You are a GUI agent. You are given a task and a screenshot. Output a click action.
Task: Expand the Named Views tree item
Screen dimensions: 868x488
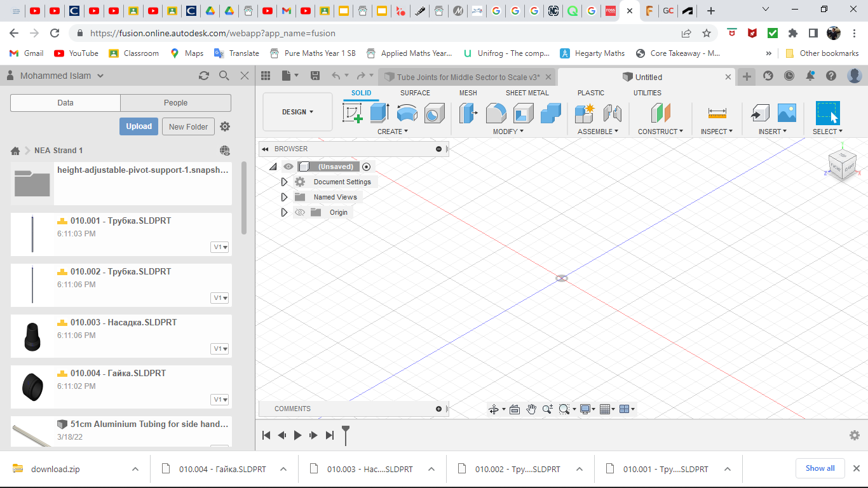click(284, 197)
